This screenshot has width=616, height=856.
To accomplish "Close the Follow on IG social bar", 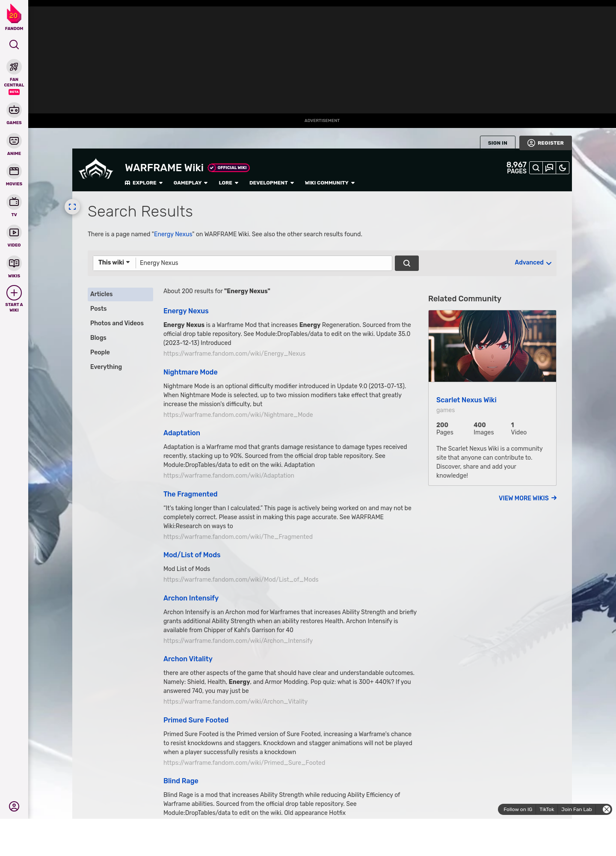I will pyautogui.click(x=607, y=809).
